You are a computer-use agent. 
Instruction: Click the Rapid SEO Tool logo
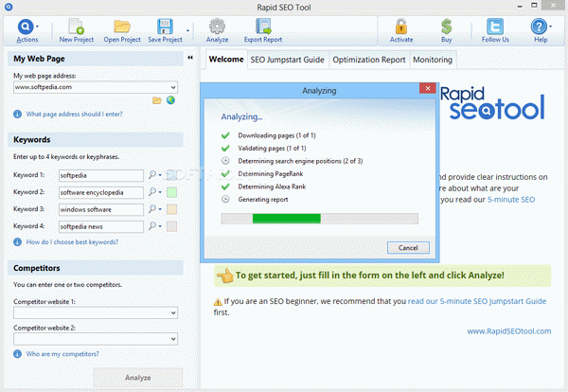pyautogui.click(x=492, y=103)
